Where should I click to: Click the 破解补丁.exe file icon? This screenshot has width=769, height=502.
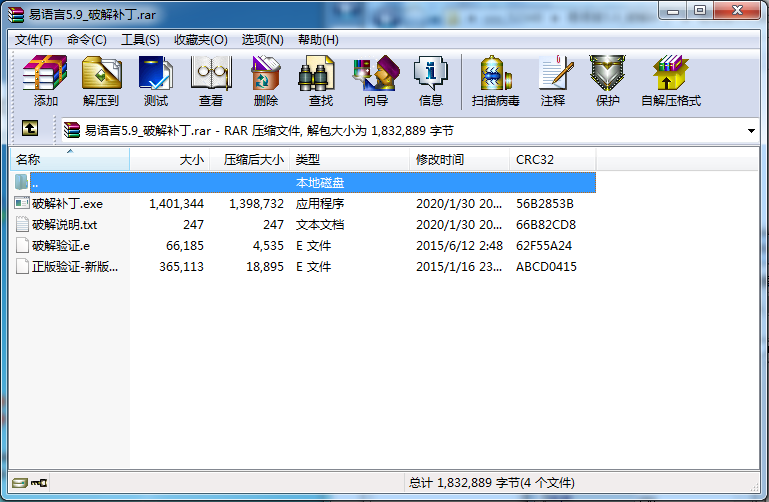click(22, 203)
